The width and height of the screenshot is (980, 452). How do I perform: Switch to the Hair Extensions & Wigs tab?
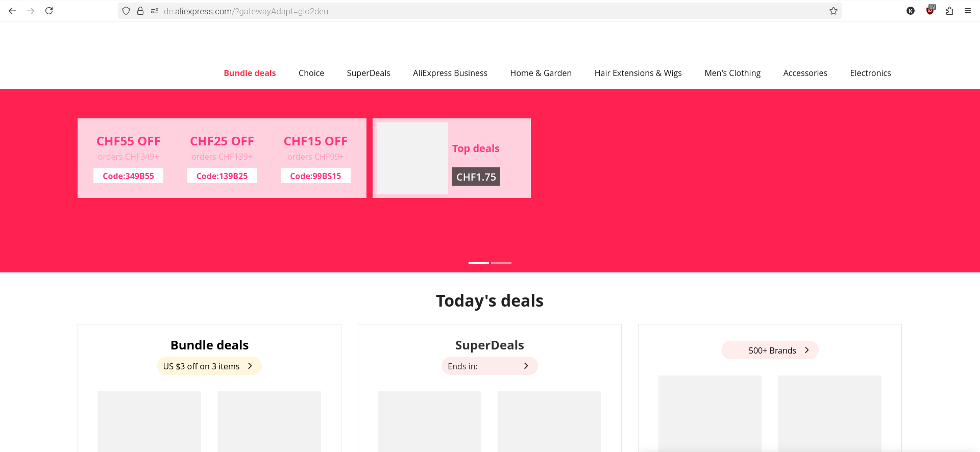638,73
